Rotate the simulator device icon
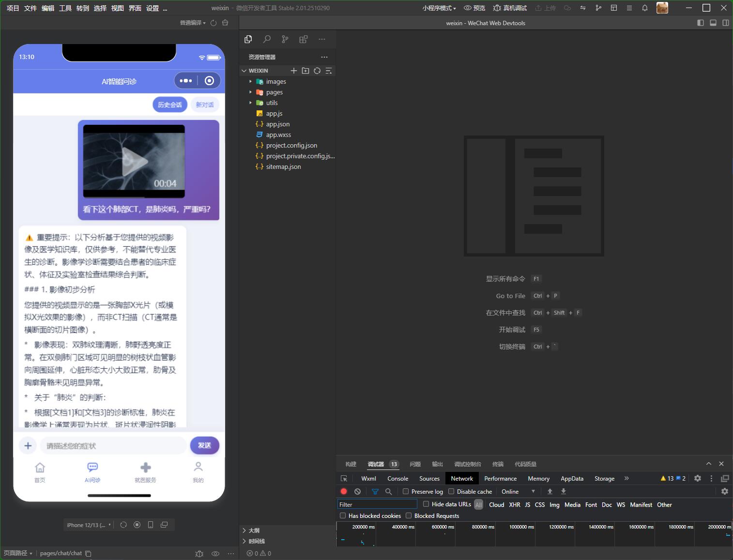733x560 pixels. tap(123, 525)
